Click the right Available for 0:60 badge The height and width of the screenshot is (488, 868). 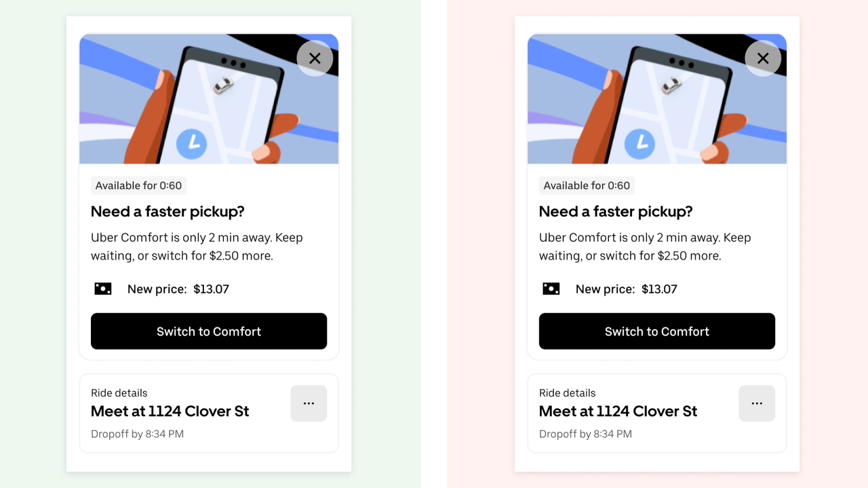click(x=587, y=186)
